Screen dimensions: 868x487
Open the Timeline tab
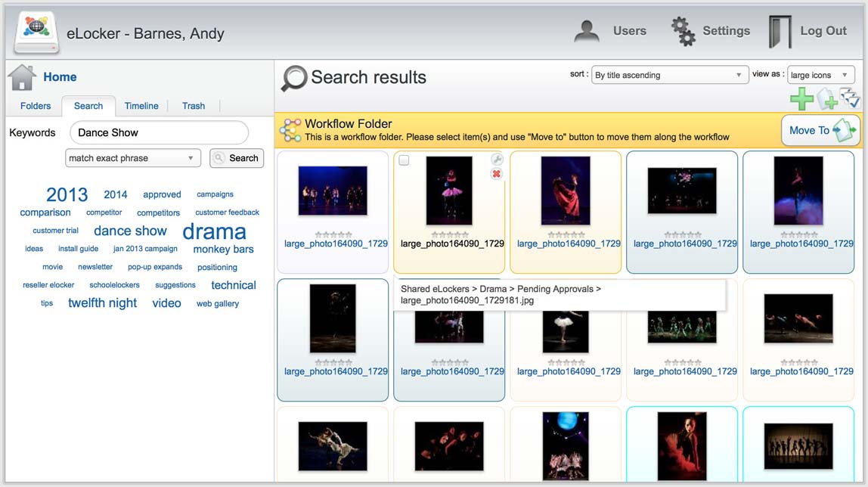pos(141,106)
